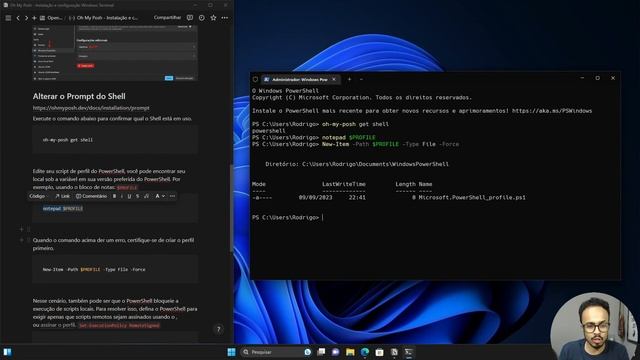Open the Notion help question-mark button
This screenshot has width=640, height=360.
[218, 329]
